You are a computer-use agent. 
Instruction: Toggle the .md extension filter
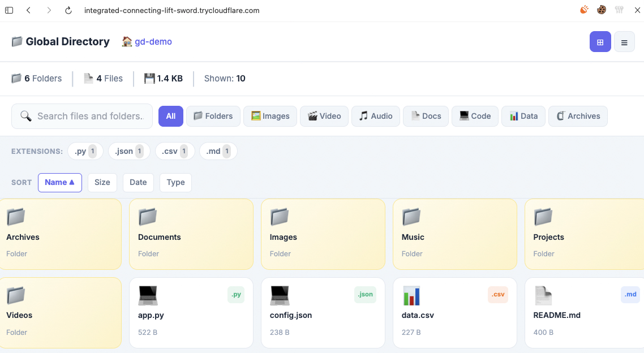click(x=218, y=151)
